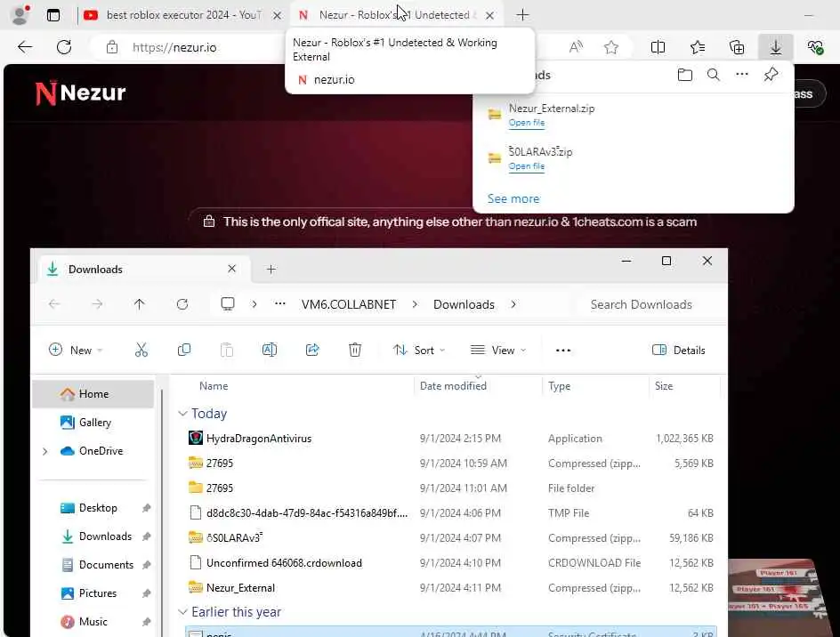Open downloads folder icon in downloads panel
The width and height of the screenshot is (840, 637).
coord(684,75)
